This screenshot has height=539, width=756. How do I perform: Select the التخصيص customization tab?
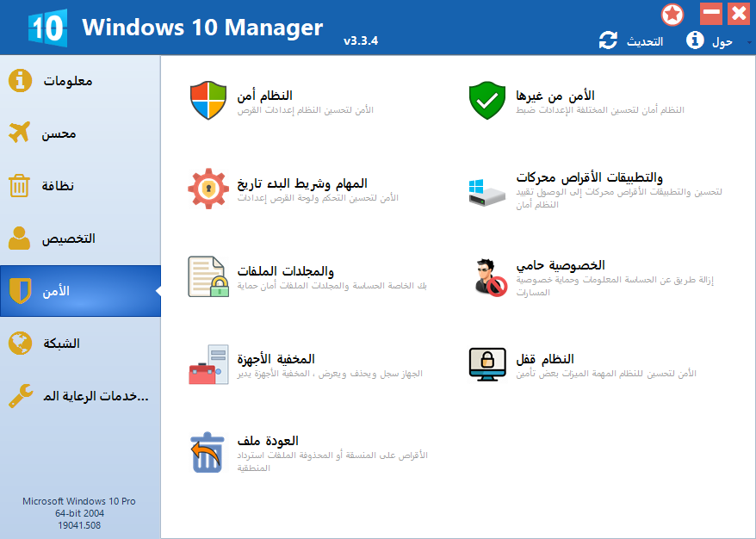(81, 239)
